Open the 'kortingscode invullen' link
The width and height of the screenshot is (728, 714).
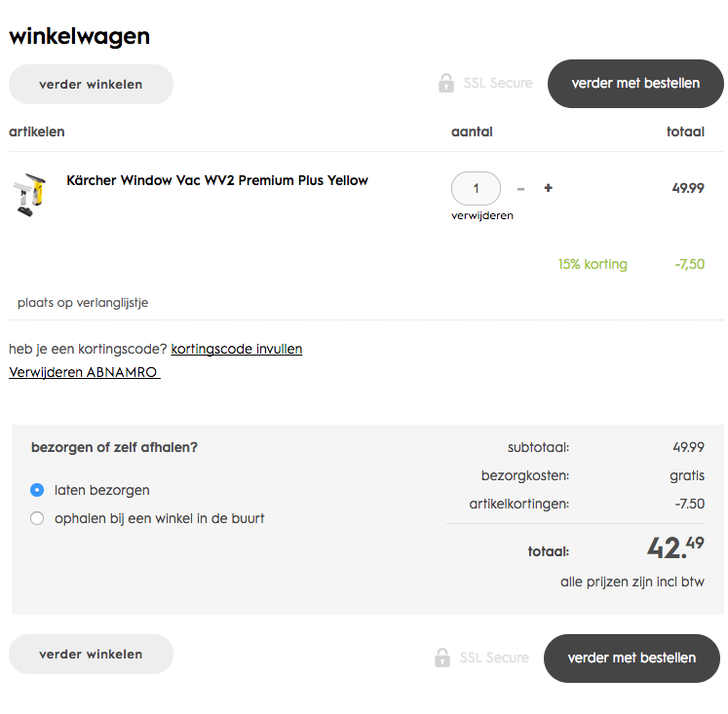237,349
